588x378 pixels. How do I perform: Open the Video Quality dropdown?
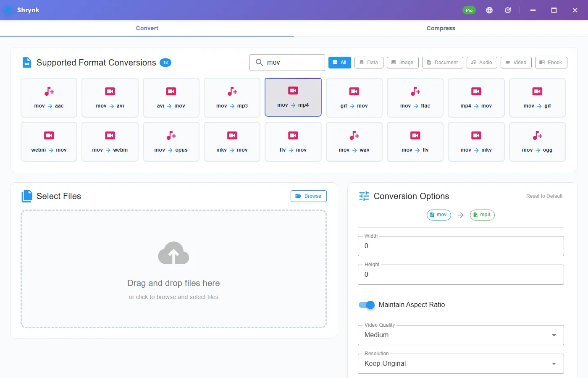461,335
